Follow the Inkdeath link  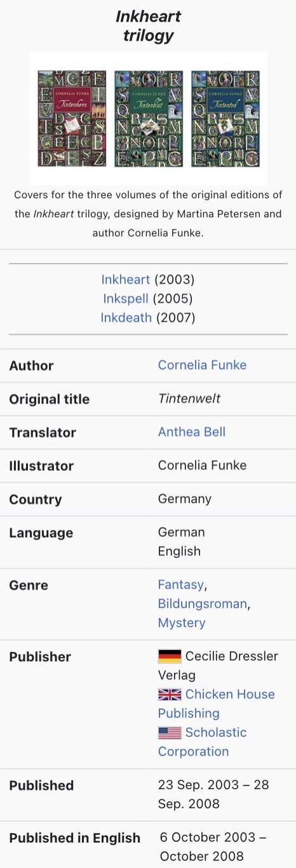[x=126, y=318]
